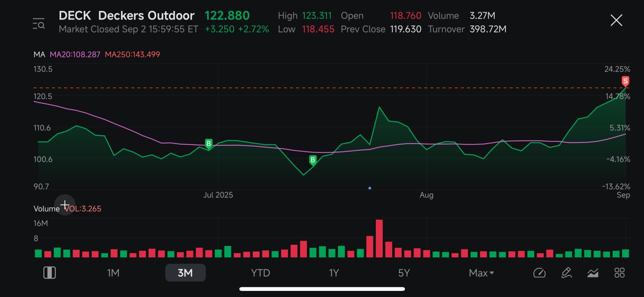This screenshot has height=297, width=644.
Task: Tap the MA20:108.287 indicator value
Action: click(75, 55)
